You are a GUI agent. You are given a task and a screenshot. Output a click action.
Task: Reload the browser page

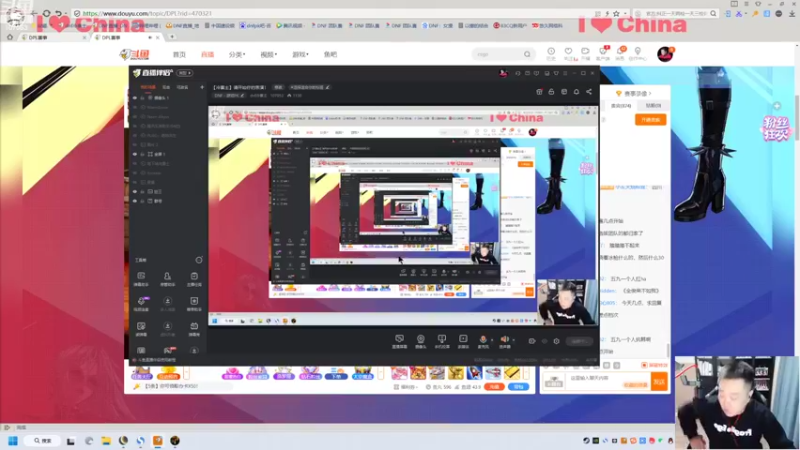click(x=46, y=13)
